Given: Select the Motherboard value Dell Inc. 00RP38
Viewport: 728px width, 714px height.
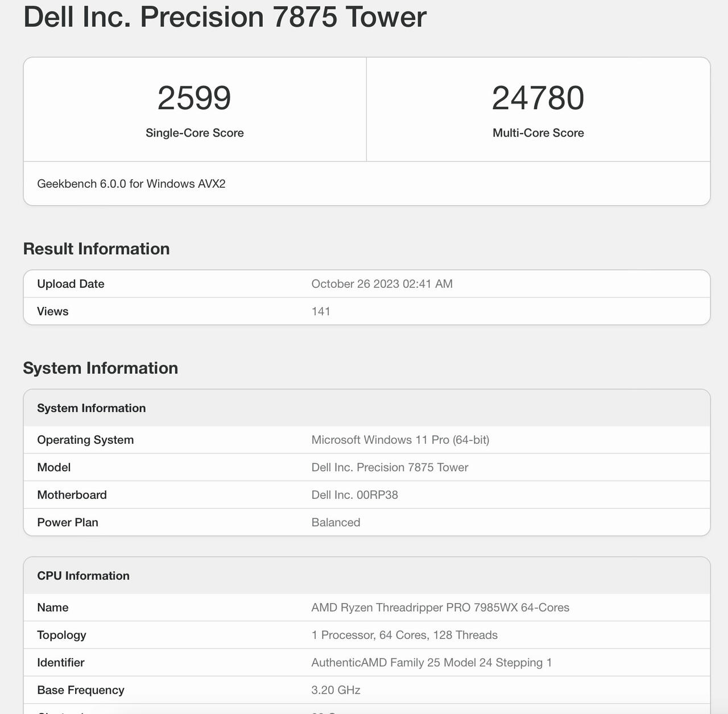Looking at the screenshot, I should [355, 495].
